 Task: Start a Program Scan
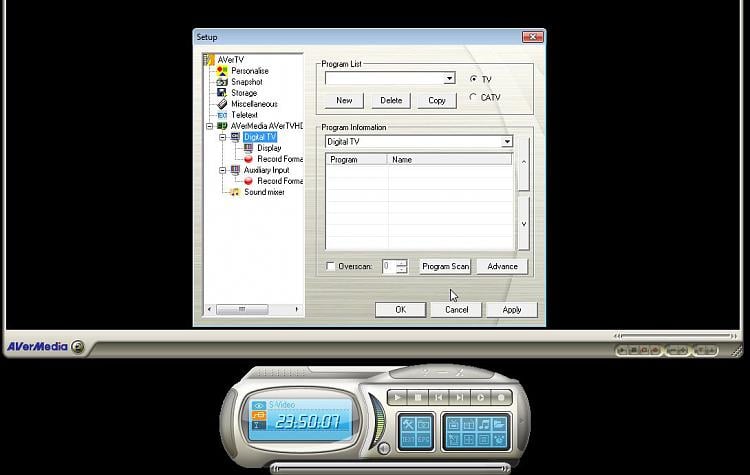[x=445, y=266]
